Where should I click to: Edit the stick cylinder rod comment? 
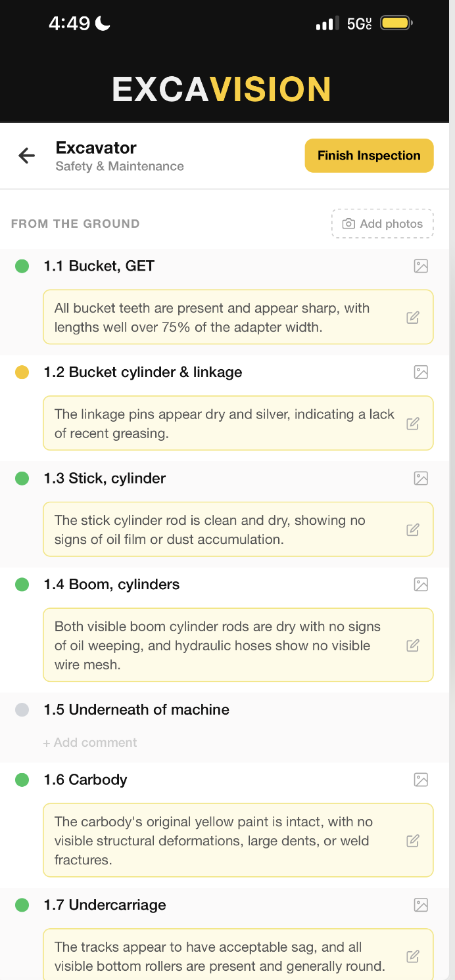coord(413,530)
